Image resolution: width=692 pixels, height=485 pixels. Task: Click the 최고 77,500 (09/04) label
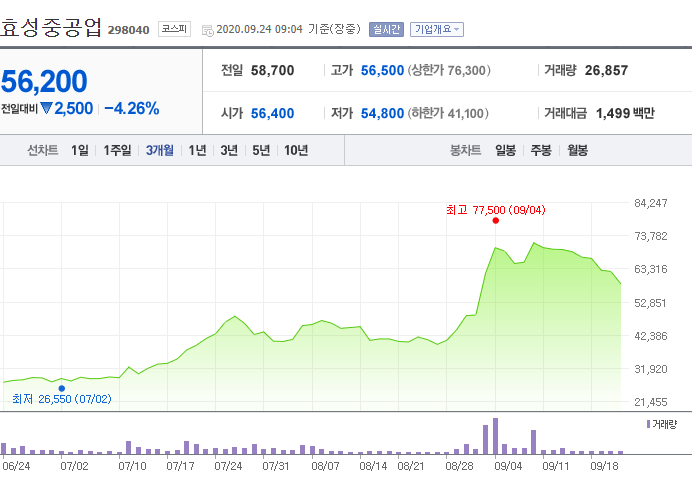pos(496,210)
